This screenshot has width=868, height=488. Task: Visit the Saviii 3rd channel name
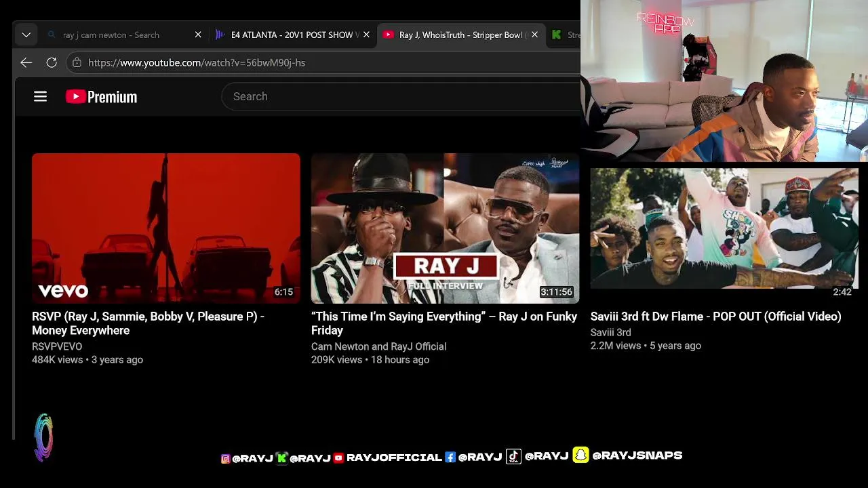pyautogui.click(x=610, y=332)
